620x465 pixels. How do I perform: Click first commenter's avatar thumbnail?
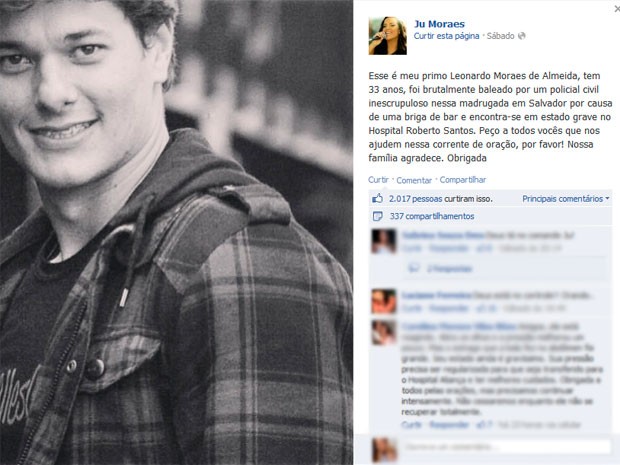(384, 241)
